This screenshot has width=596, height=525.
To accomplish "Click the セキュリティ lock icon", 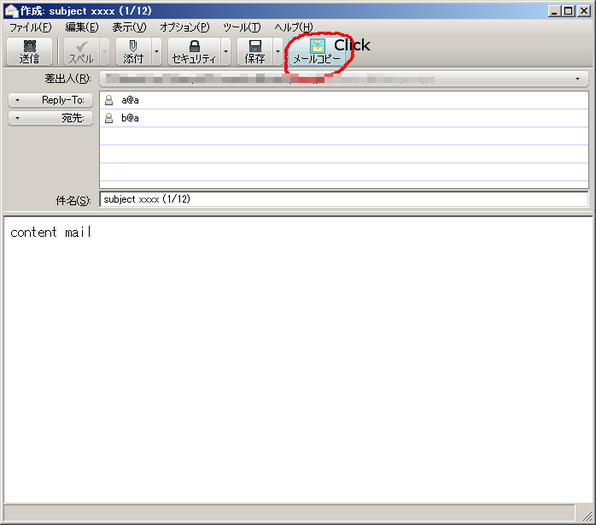I will [x=194, y=46].
